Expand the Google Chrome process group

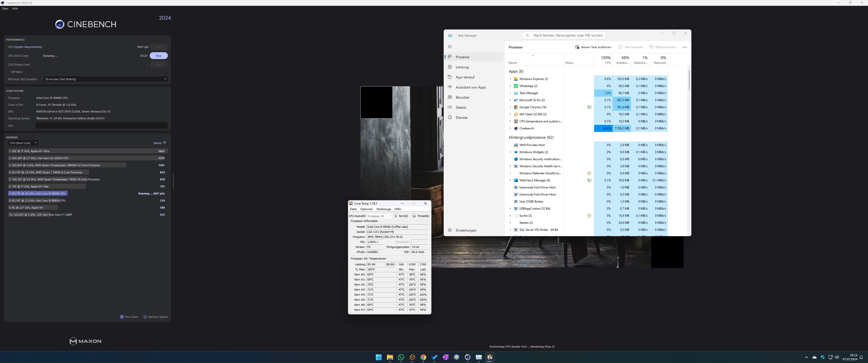(x=510, y=107)
